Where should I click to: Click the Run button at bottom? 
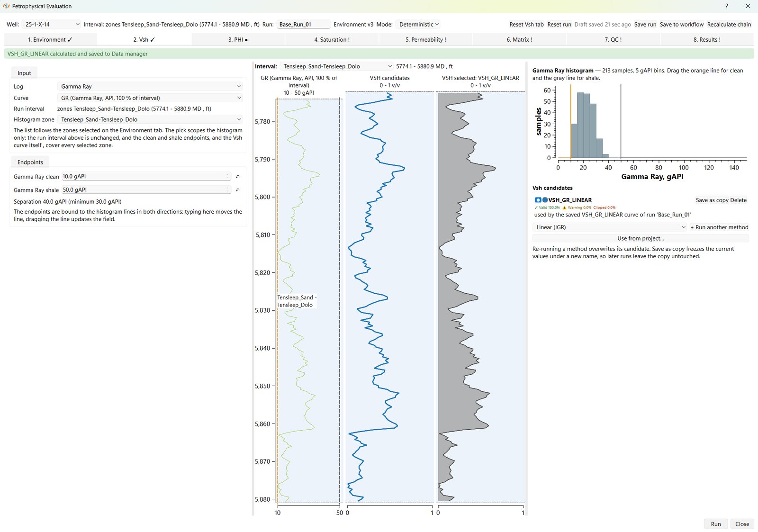pyautogui.click(x=716, y=524)
